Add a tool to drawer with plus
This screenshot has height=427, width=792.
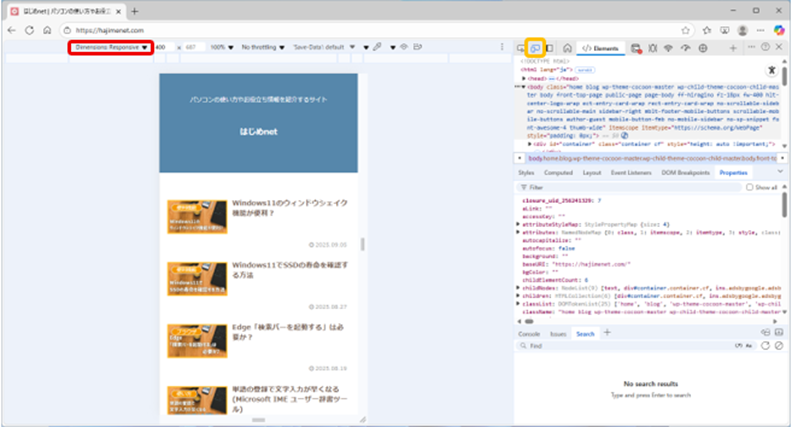(x=607, y=333)
